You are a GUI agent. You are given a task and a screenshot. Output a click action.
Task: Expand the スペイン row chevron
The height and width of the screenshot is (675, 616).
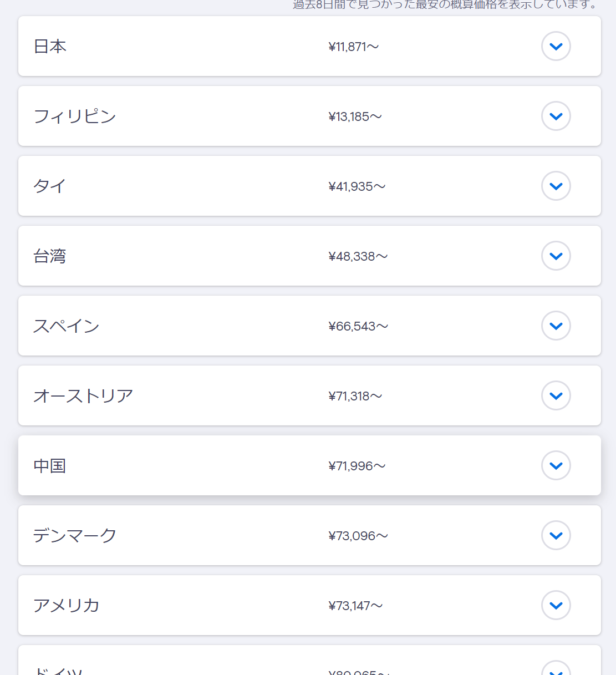556,326
